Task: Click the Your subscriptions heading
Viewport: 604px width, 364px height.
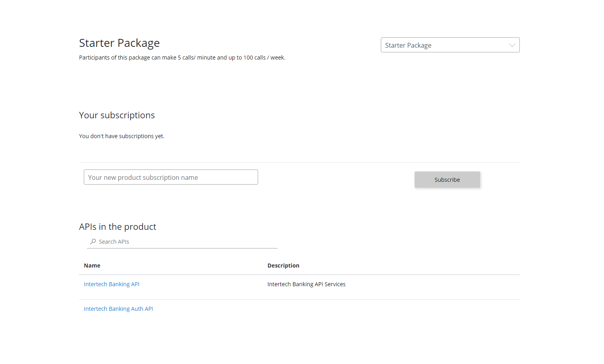Action: coord(117,115)
